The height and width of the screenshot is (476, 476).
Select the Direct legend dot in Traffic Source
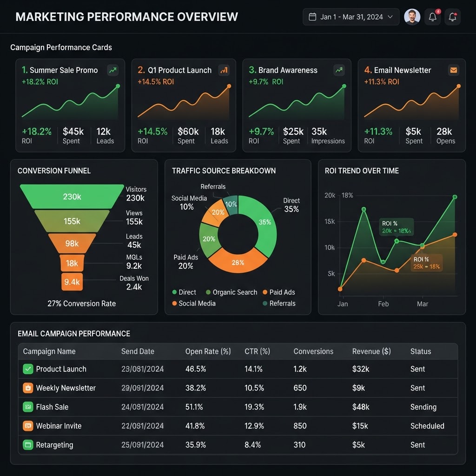point(174,292)
